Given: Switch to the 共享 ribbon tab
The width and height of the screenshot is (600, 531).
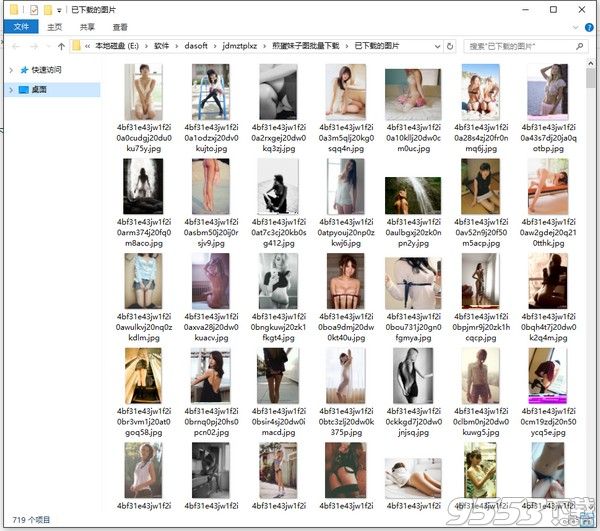Looking at the screenshot, I should tap(87, 27).
